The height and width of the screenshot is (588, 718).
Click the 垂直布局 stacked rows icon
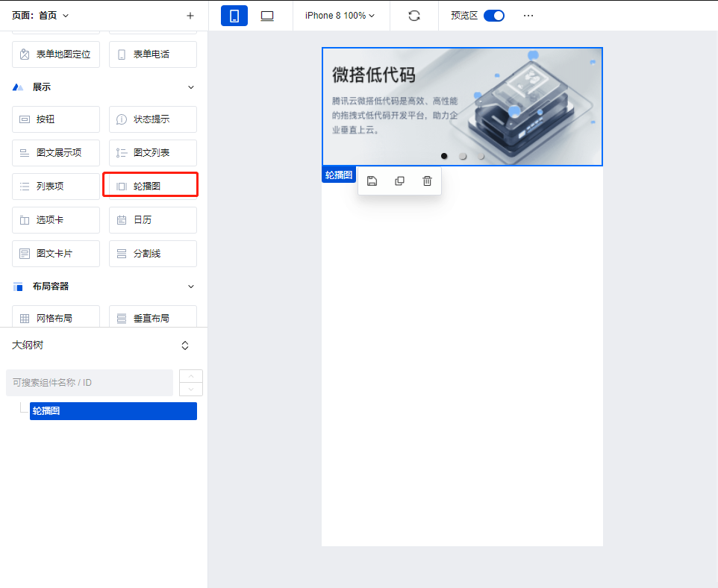pos(122,319)
